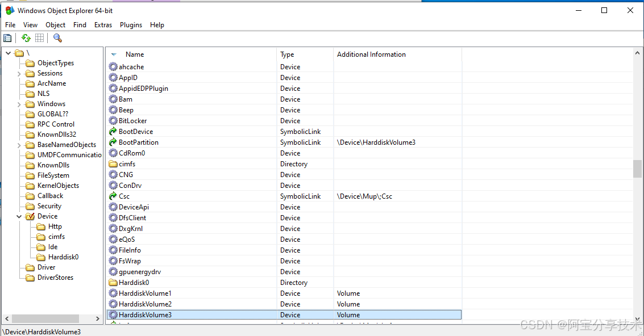Select the FsWrap row

pos(284,261)
